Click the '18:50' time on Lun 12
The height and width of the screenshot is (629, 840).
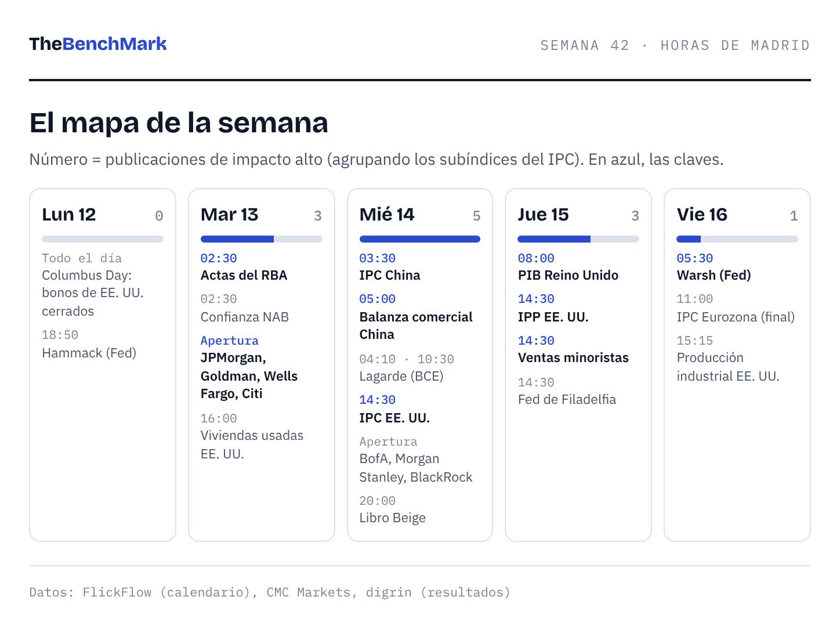tap(60, 335)
